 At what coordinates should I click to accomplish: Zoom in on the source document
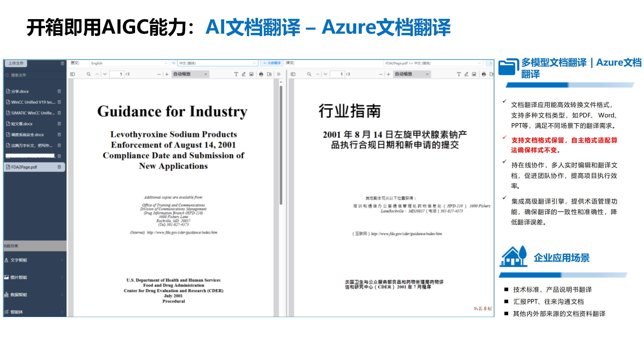pyautogui.click(x=167, y=74)
